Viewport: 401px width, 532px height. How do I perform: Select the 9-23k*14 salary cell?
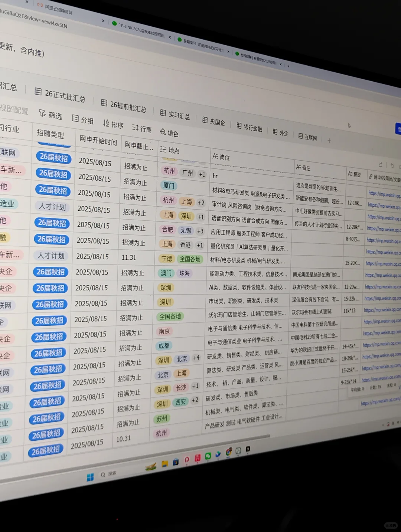click(x=349, y=381)
